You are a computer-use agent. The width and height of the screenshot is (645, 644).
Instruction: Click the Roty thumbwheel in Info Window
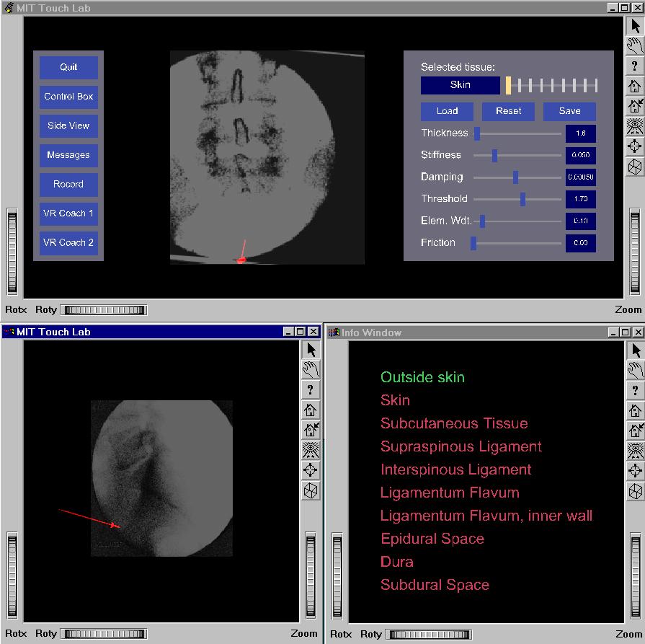point(428,635)
